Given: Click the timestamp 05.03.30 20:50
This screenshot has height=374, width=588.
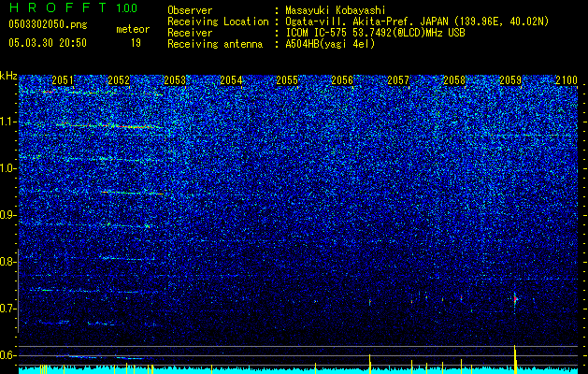Looking at the screenshot, I should point(48,43).
